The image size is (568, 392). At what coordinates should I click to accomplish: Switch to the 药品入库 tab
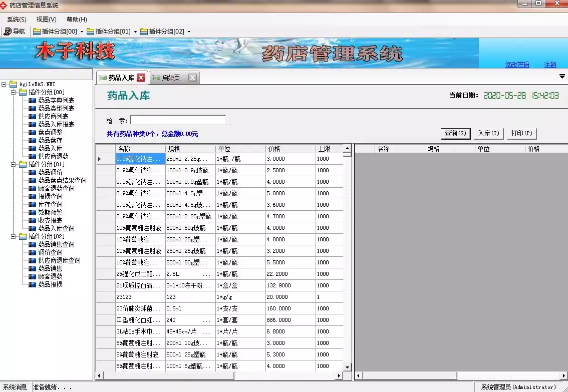(121, 78)
